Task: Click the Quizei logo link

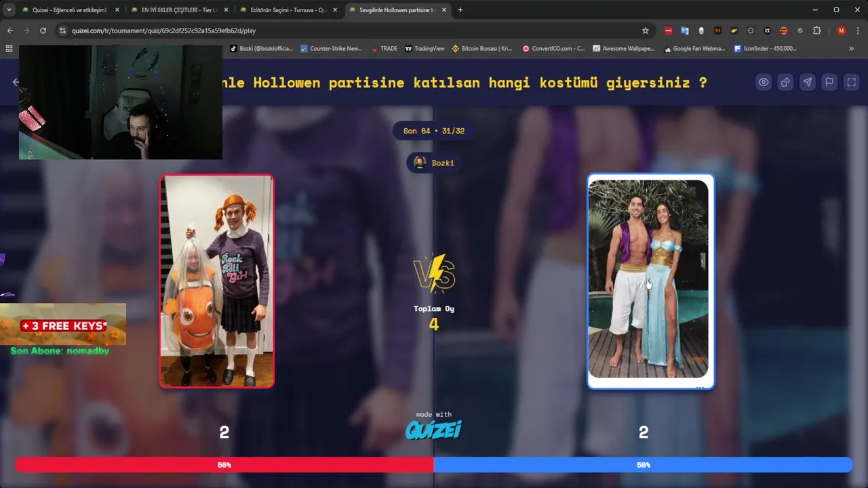Action: pos(433,429)
